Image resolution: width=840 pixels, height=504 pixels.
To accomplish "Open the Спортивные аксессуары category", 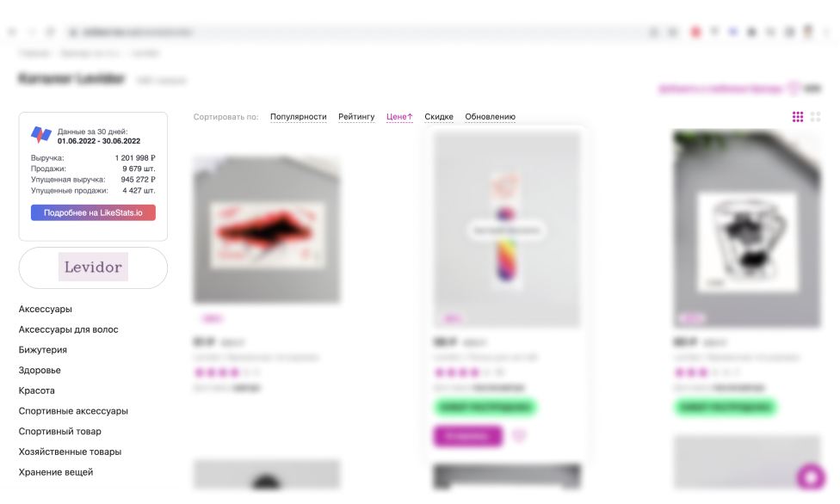I will click(73, 411).
